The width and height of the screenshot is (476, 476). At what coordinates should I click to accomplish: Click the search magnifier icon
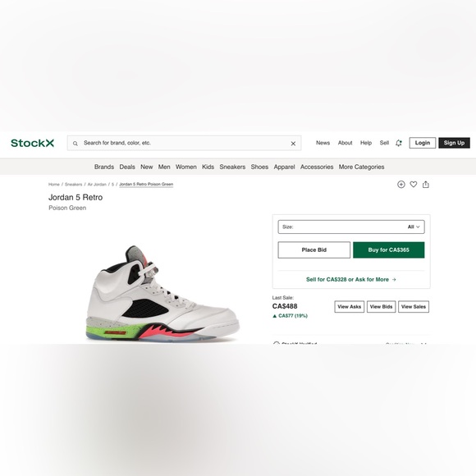click(x=76, y=144)
